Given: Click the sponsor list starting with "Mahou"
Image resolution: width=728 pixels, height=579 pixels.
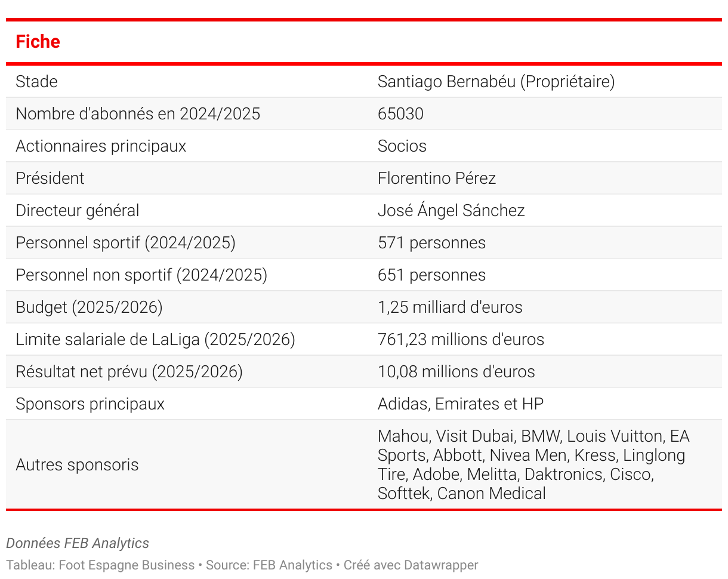Looking at the screenshot, I should [x=533, y=465].
